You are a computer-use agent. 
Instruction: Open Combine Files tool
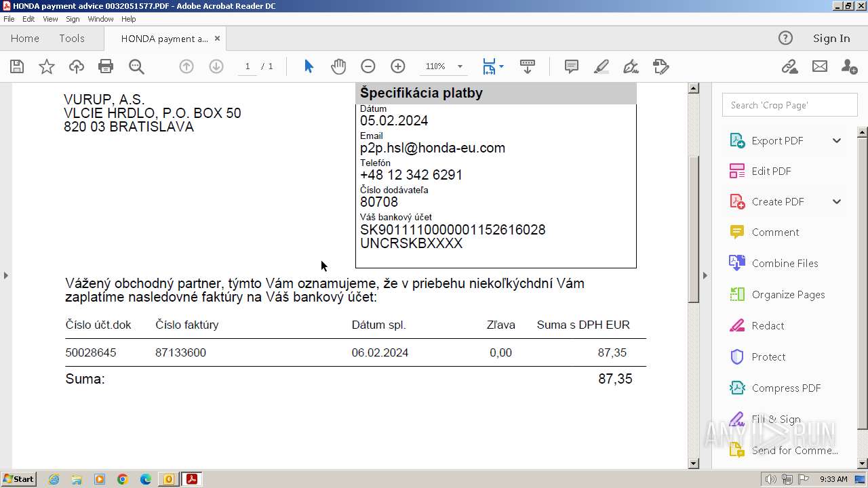[x=785, y=263]
